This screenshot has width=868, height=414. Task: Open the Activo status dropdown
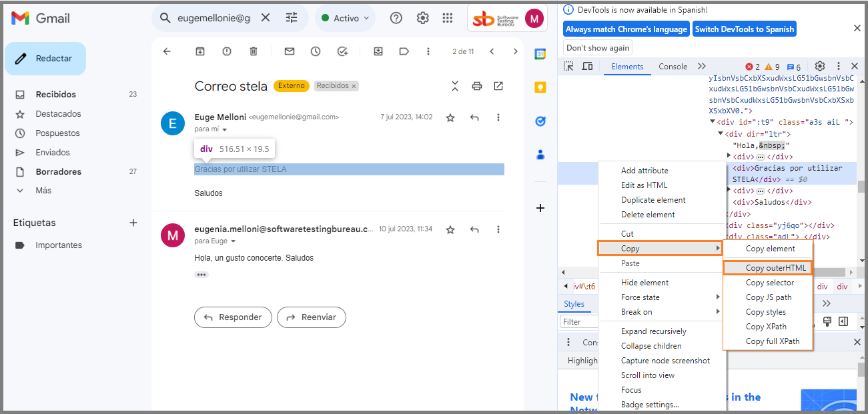coord(346,18)
